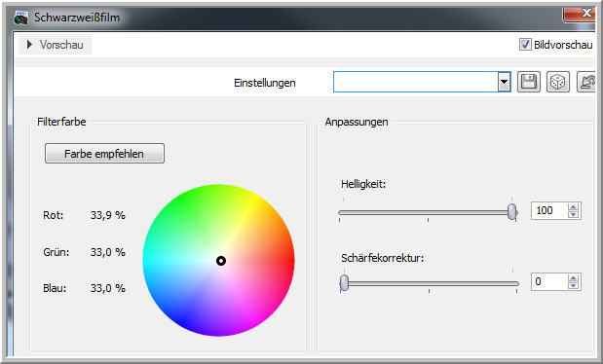Toggle the Bildvorschau checkbox
Image resolution: width=603 pixels, height=364 pixels.
[525, 44]
